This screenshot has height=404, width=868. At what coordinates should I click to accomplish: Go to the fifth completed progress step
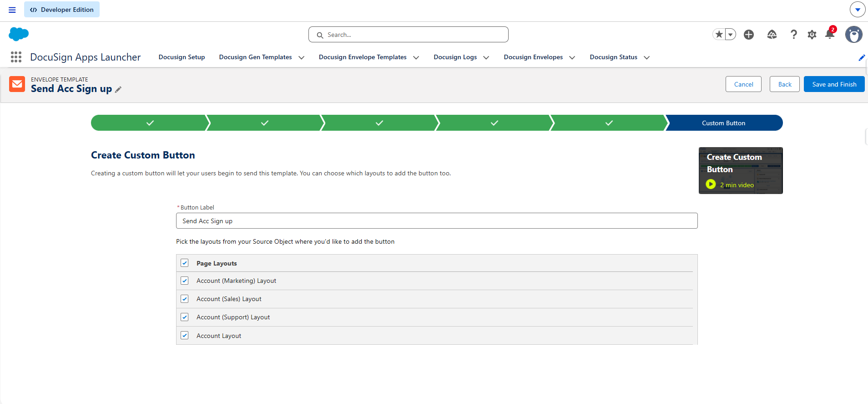point(609,123)
